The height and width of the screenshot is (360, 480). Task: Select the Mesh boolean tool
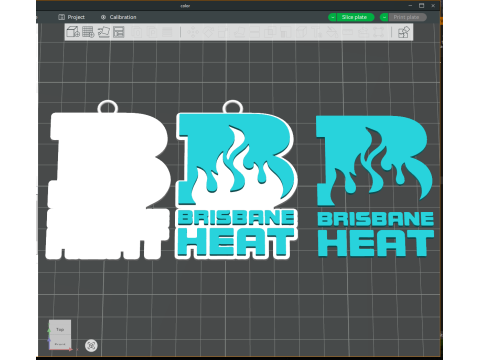coord(270,32)
